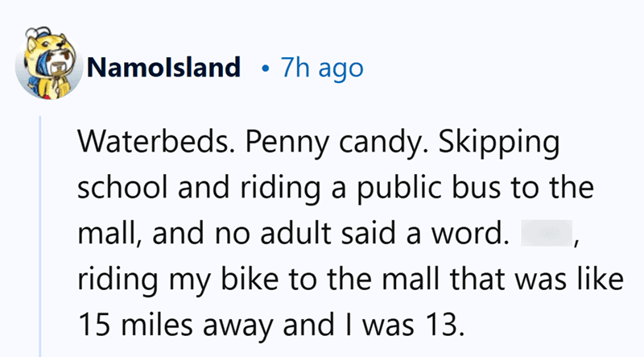Click the phrase "public bus"
This screenshot has width=644, height=357.
pos(428,189)
